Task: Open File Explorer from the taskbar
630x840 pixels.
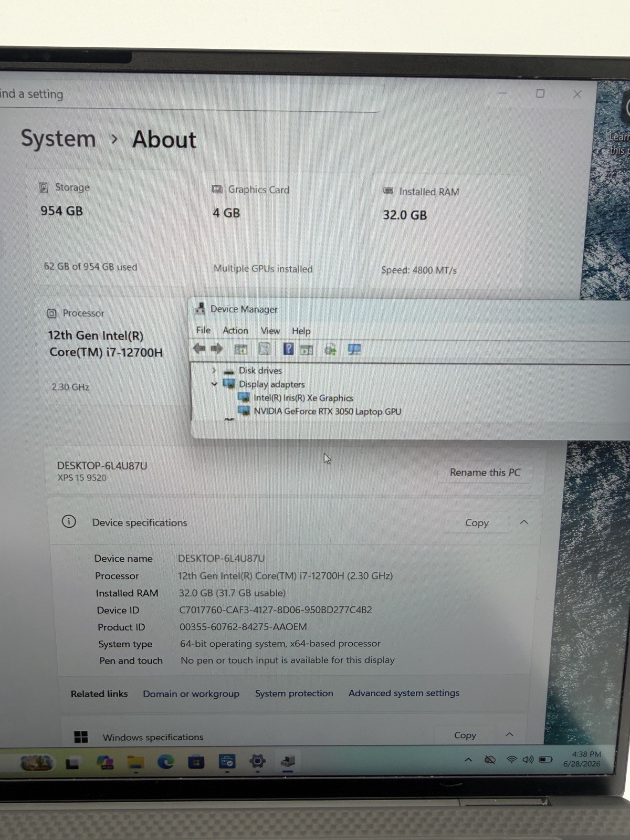Action: pos(136,762)
